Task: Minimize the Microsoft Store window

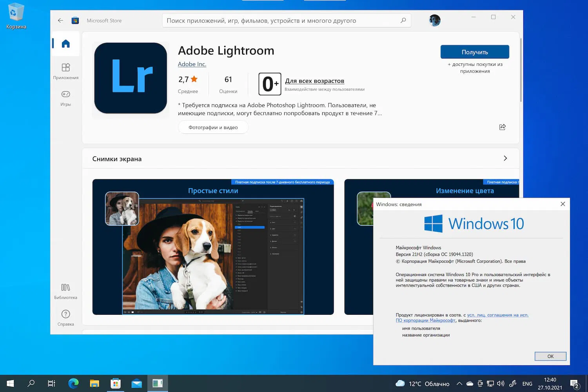Action: coord(474,17)
